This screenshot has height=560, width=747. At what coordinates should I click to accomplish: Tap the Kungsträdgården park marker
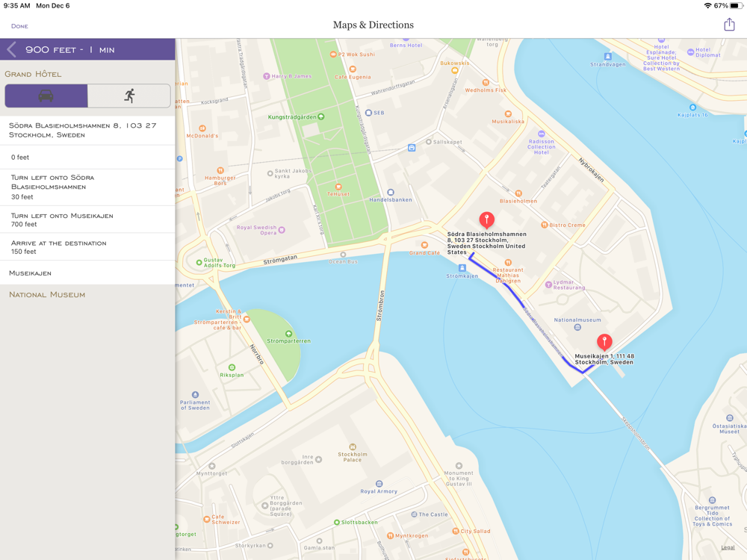point(321,116)
